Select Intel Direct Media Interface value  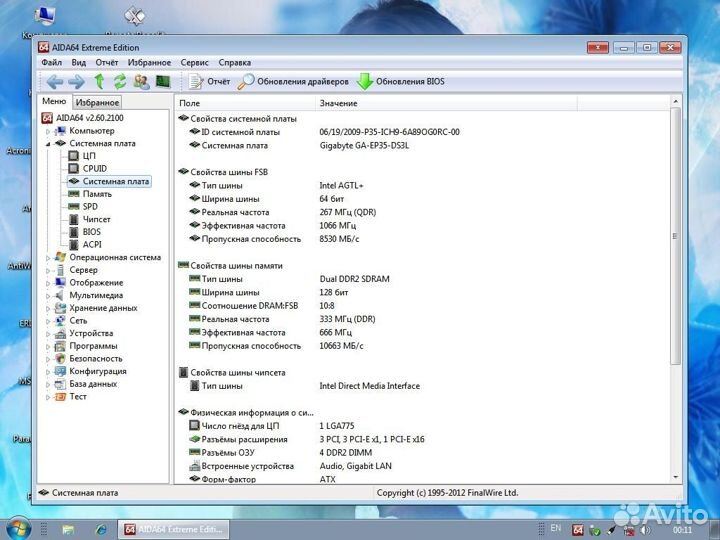pos(370,386)
